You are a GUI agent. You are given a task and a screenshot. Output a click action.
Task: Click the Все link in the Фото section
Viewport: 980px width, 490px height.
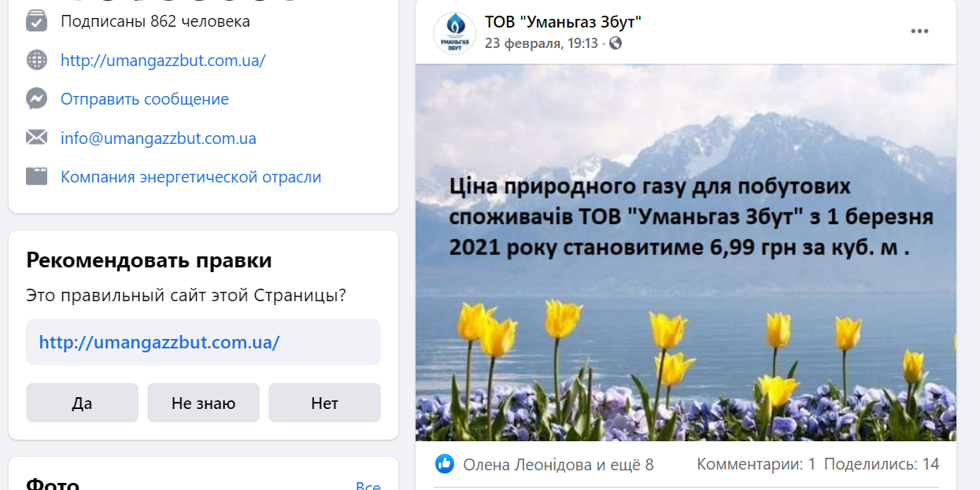click(x=368, y=486)
